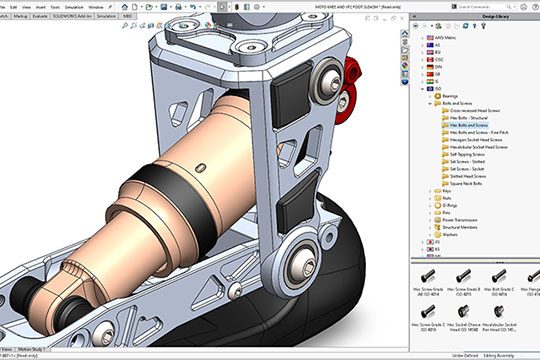Click the Zoom to Area icon

pyautogui.click(x=133, y=25)
